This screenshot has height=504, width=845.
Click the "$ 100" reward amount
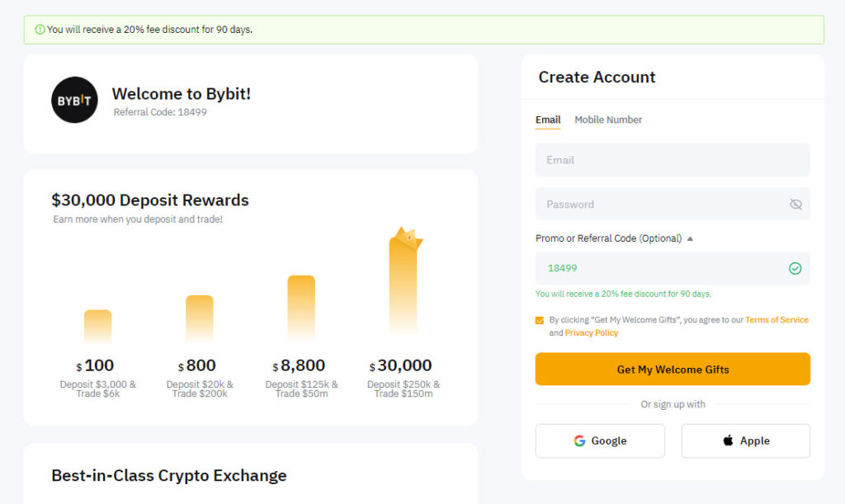pos(95,365)
